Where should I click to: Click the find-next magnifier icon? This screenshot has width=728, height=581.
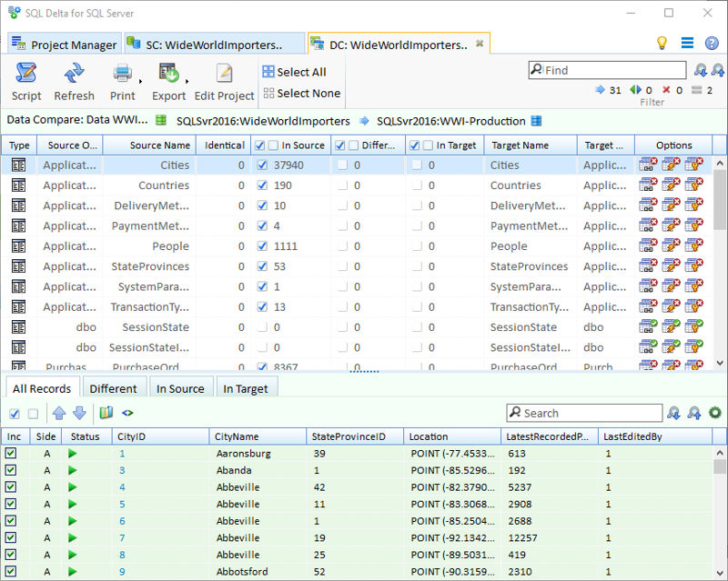[701, 69]
